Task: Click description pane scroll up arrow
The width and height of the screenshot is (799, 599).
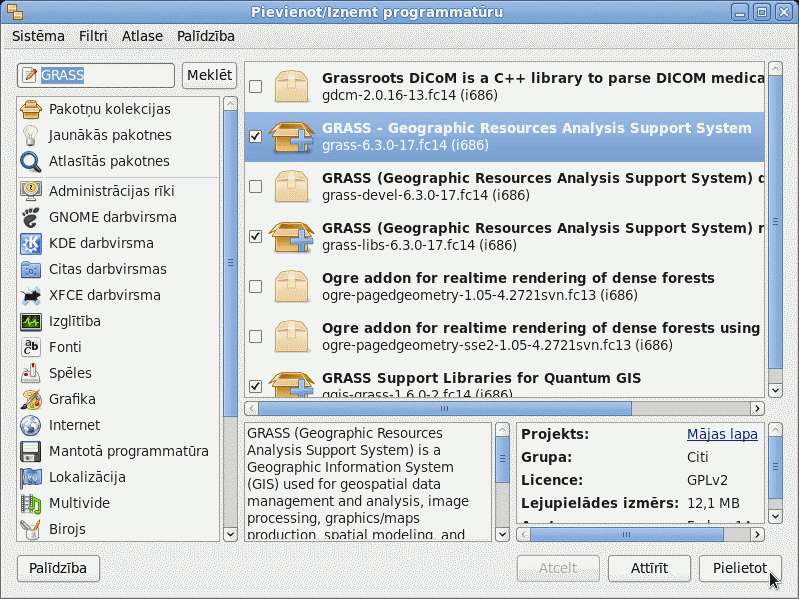Action: pos(502,430)
